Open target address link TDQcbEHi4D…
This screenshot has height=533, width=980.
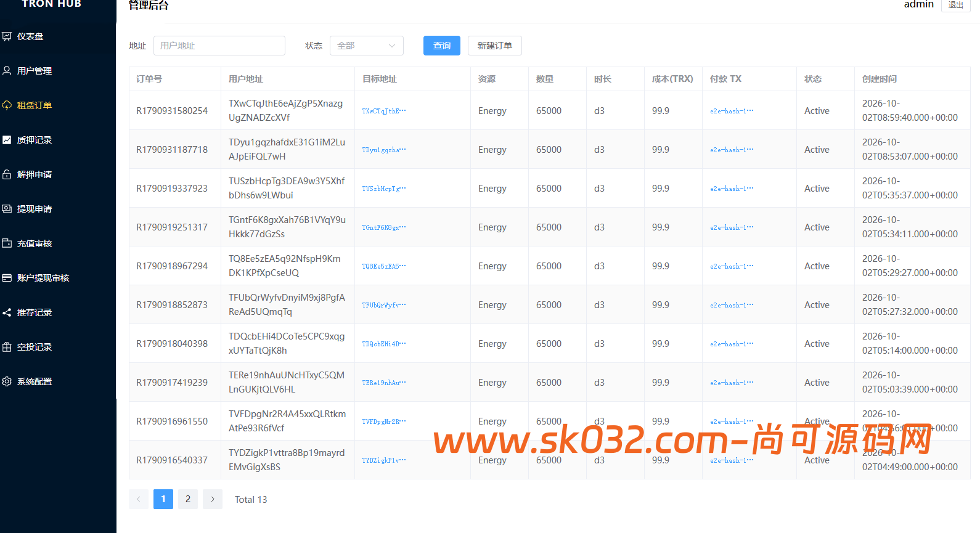coord(384,344)
